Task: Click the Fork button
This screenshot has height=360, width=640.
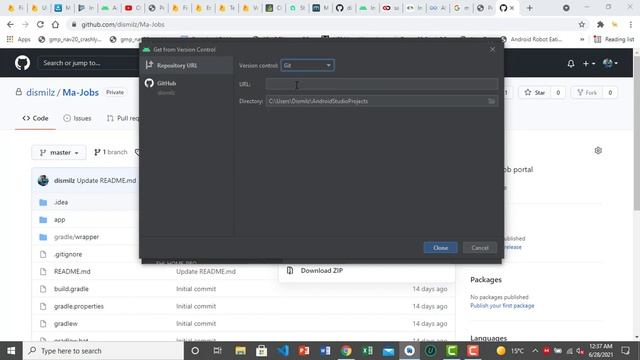Action: click(587, 93)
